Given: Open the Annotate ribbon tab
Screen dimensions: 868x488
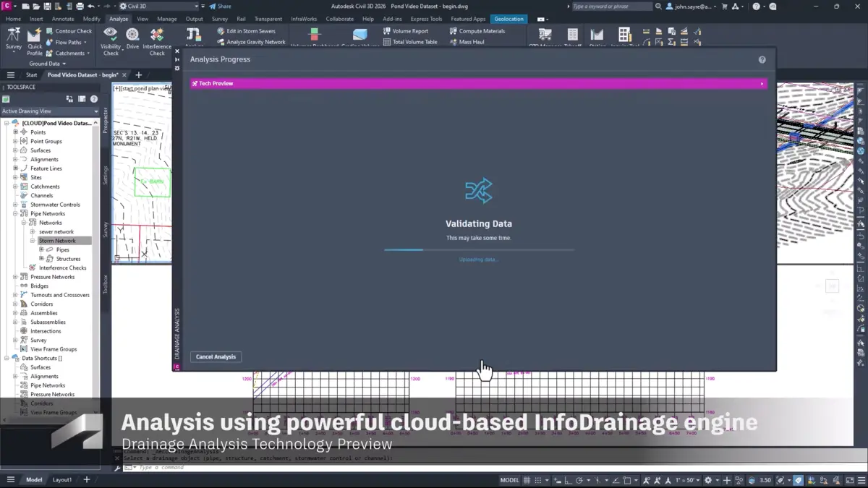Looking at the screenshot, I should tap(63, 19).
